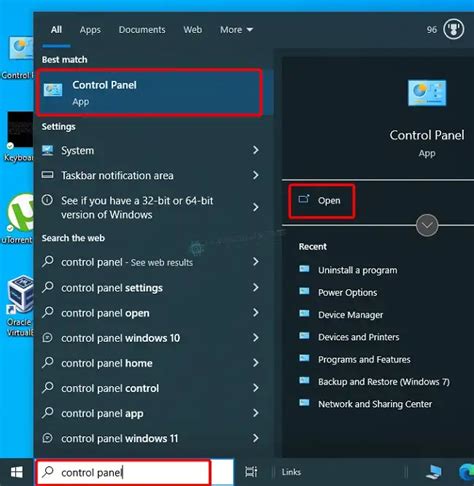Expand 'control panel windows 10' arrow

click(x=256, y=338)
